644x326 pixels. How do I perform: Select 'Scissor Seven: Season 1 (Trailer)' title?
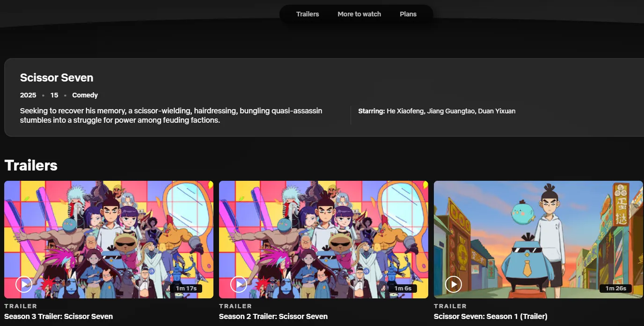(x=490, y=316)
